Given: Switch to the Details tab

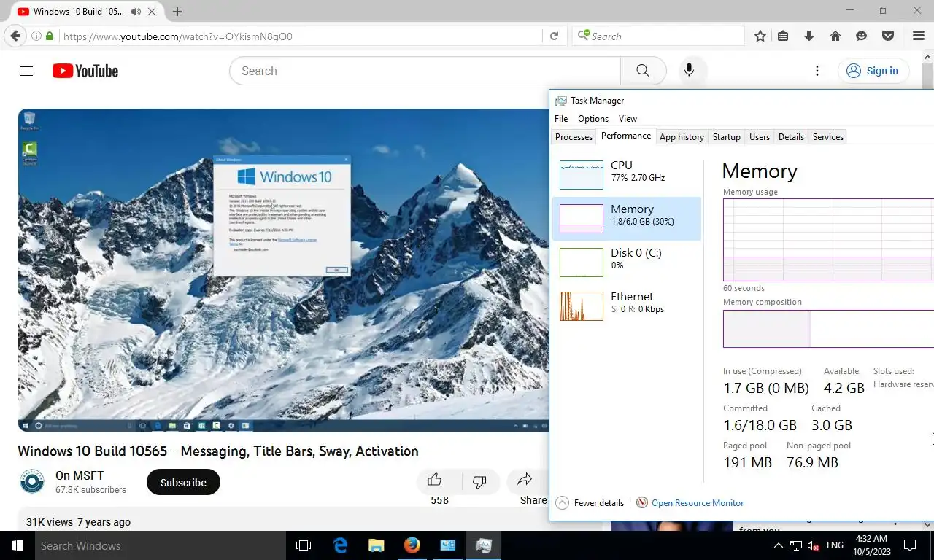Looking at the screenshot, I should (x=791, y=136).
